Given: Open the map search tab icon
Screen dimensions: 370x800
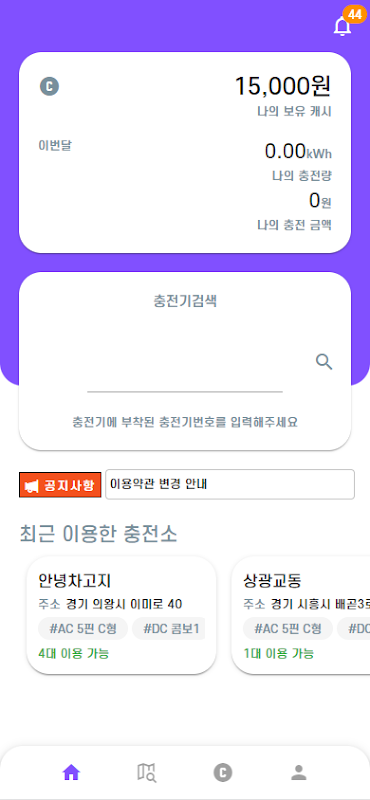Looking at the screenshot, I should pos(147,773).
